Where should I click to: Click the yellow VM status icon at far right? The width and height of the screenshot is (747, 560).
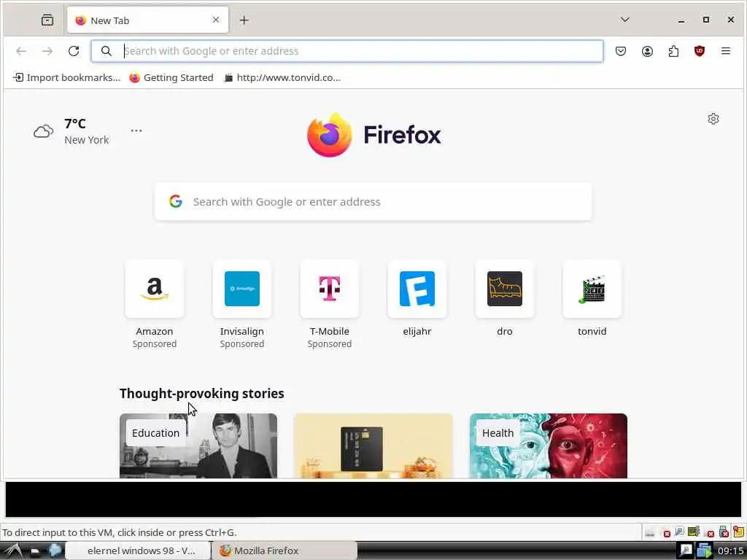click(x=739, y=531)
